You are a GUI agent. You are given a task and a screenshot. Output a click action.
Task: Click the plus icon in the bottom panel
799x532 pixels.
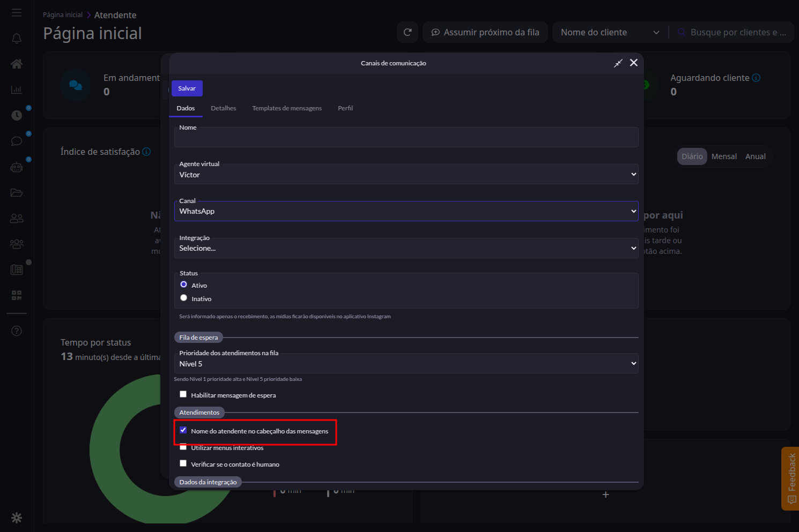(x=605, y=494)
